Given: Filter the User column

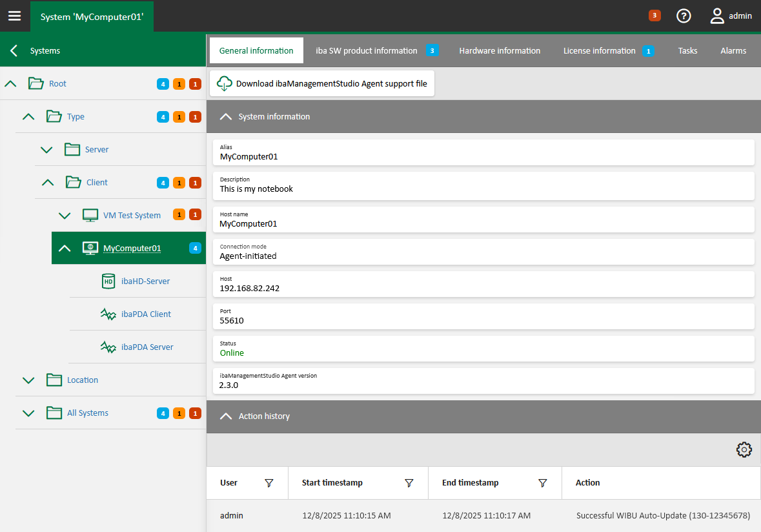Looking at the screenshot, I should click(269, 483).
